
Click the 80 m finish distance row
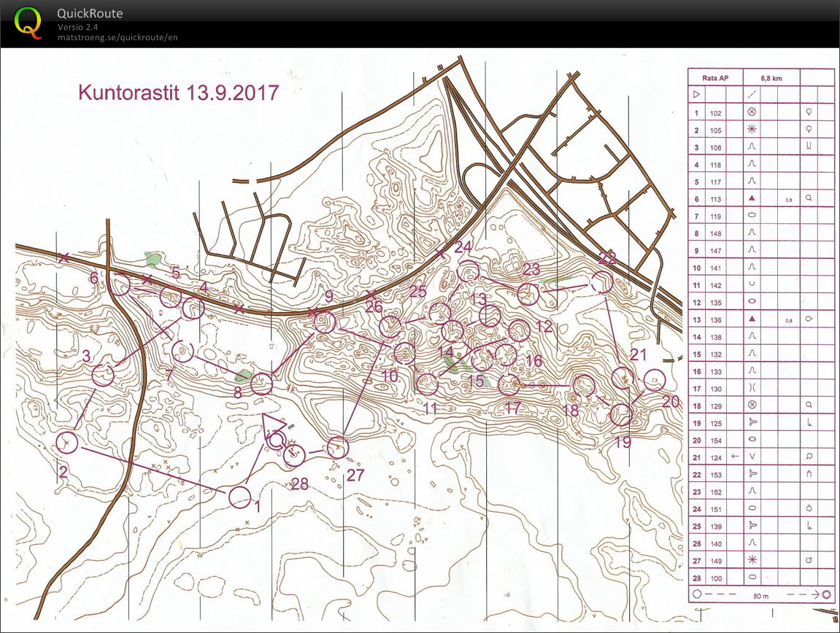tap(760, 595)
